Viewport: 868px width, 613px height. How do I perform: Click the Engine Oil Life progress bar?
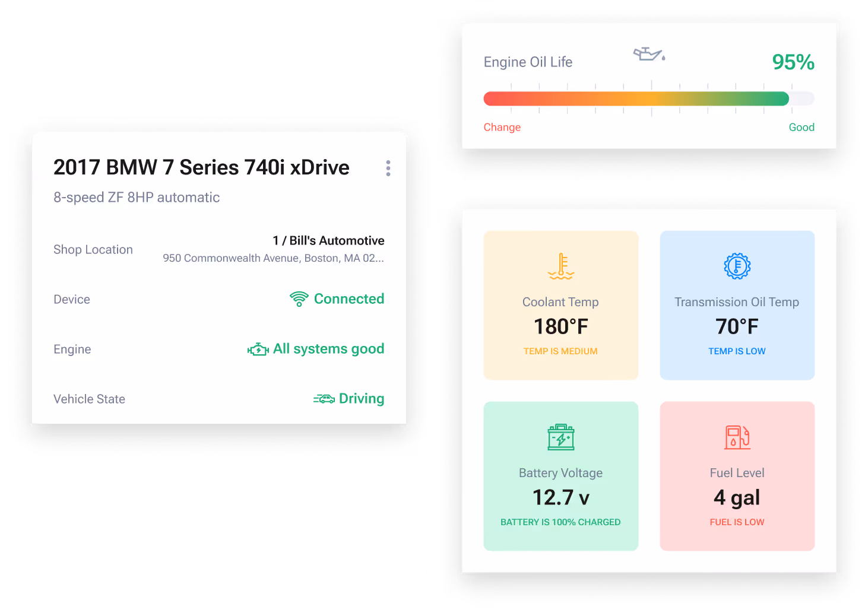pos(649,99)
